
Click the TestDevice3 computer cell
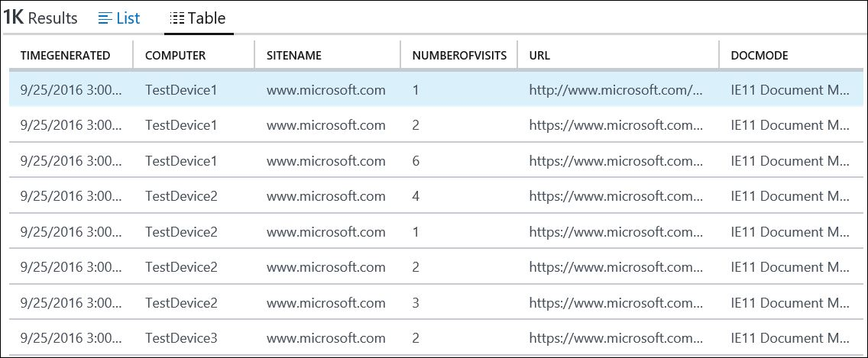181,338
